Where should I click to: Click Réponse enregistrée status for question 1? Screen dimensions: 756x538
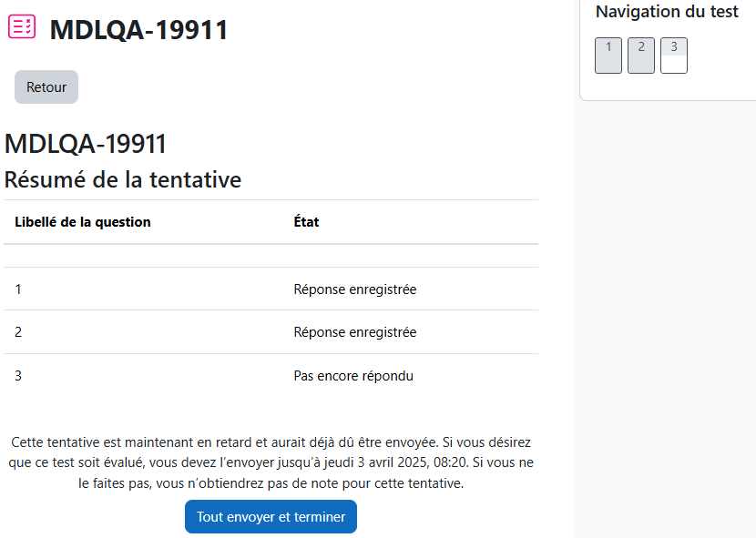tap(355, 289)
